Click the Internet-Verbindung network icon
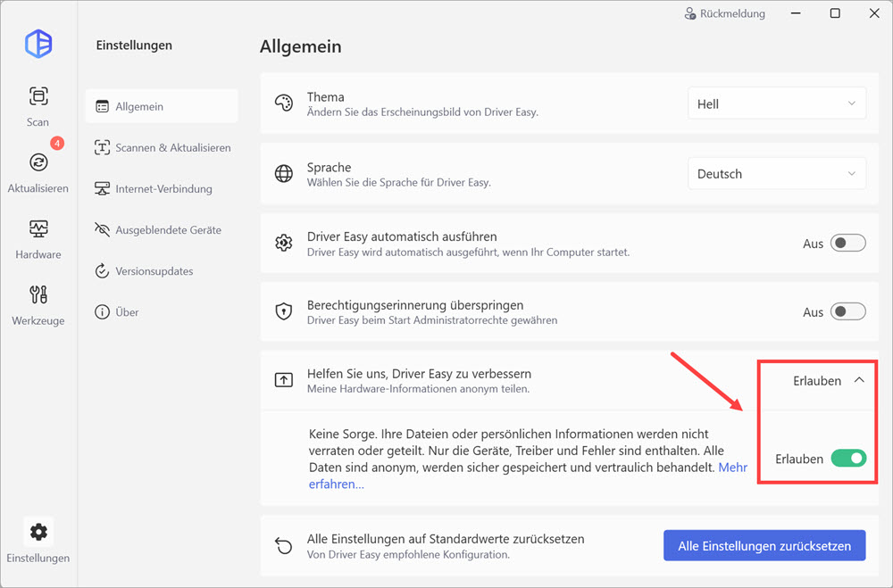The height and width of the screenshot is (588, 893). coord(102,188)
